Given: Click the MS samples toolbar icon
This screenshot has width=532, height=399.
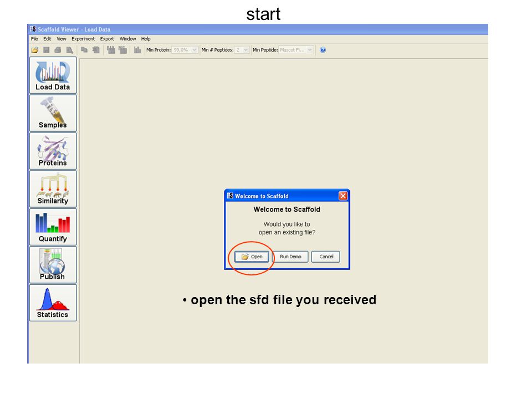Looking at the screenshot, I should point(122,50).
